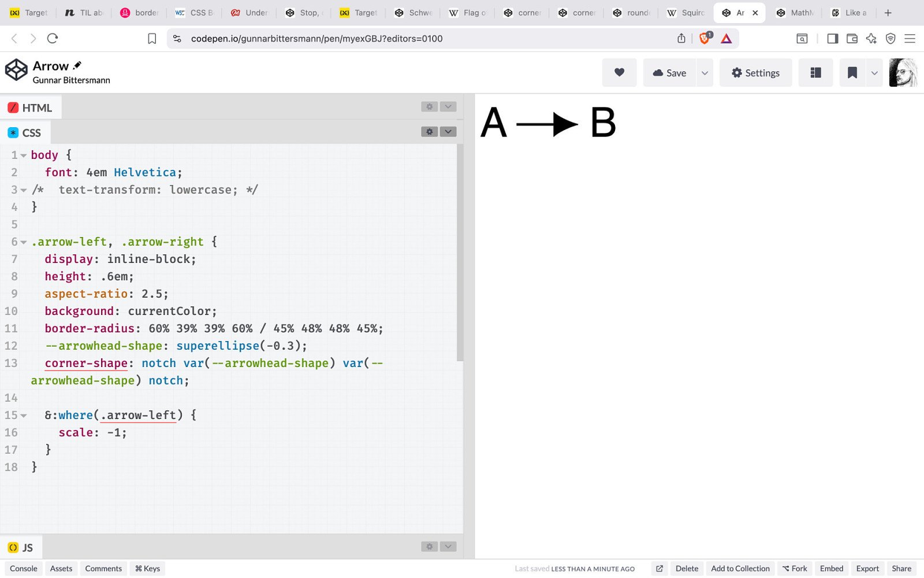Open the Save options dropdown arrow
The image size is (924, 578).
point(705,73)
